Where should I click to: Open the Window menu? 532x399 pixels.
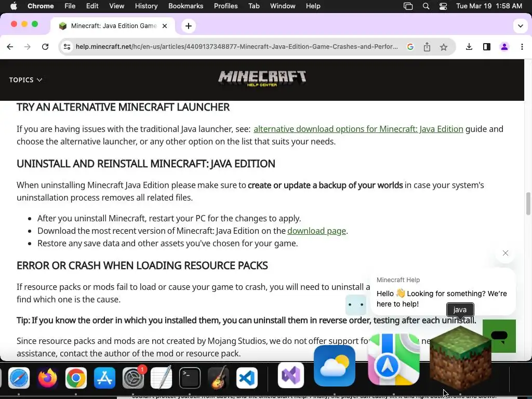coord(283,6)
